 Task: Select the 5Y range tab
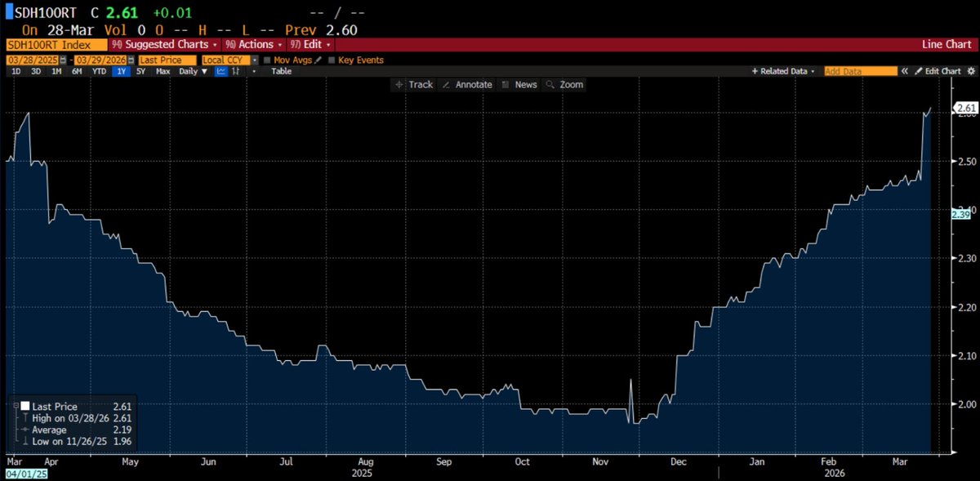tap(141, 71)
